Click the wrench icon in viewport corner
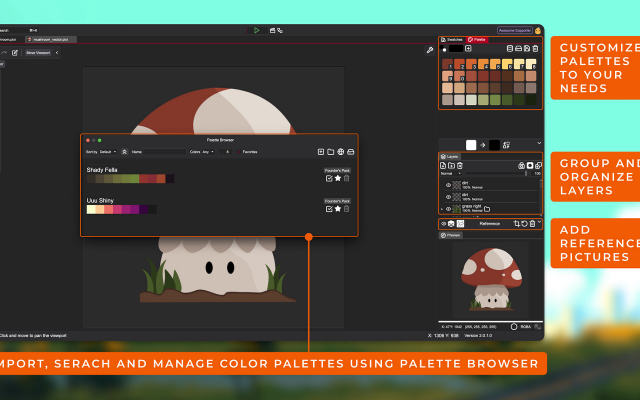The height and width of the screenshot is (400, 640). [430, 50]
